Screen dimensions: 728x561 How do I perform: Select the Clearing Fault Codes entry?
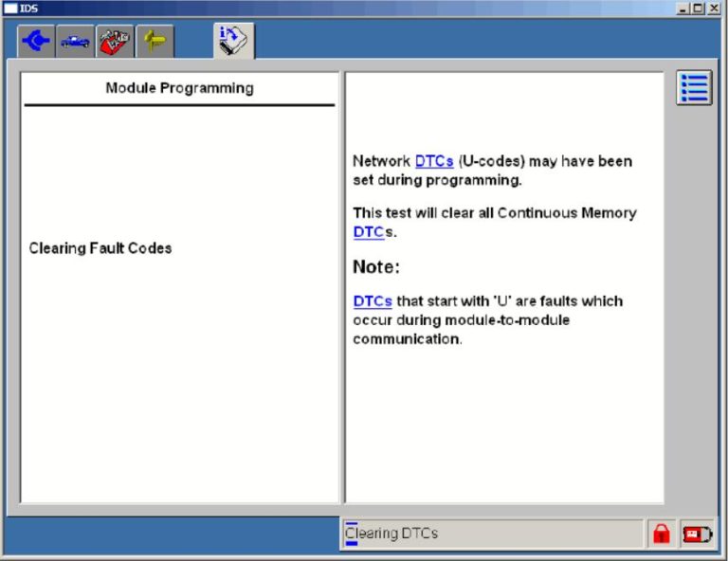[100, 248]
